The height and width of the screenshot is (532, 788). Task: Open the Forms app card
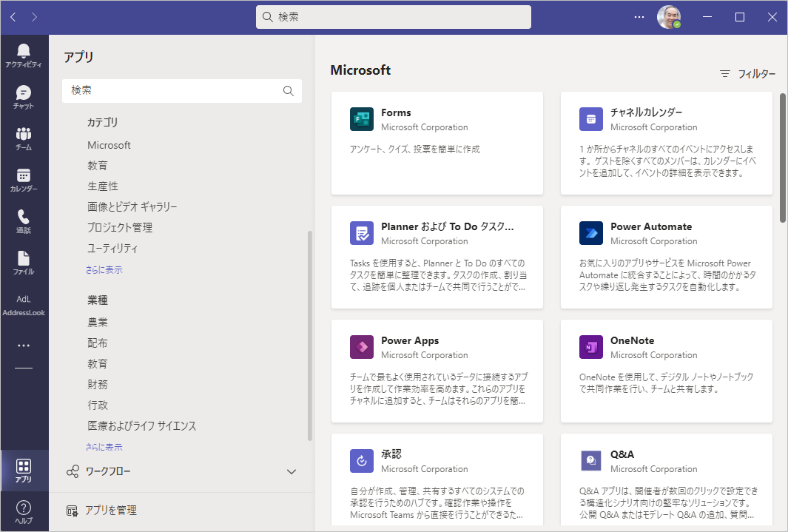tap(437, 142)
